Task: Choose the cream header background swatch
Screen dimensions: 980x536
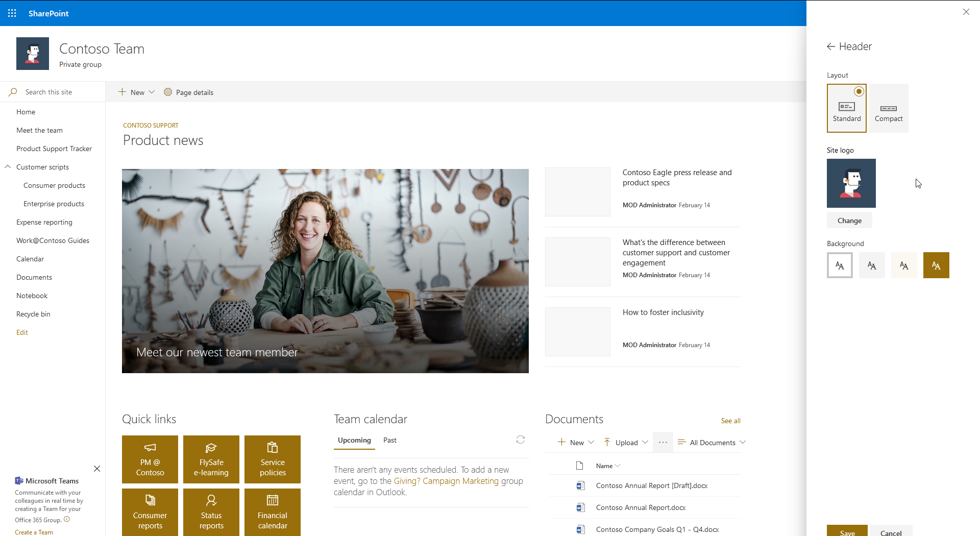Action: tap(904, 265)
